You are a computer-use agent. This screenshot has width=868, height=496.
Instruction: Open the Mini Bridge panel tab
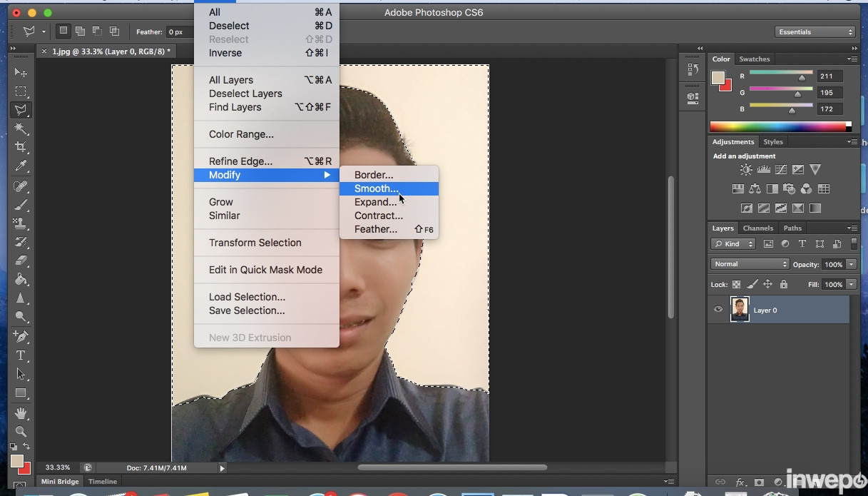tap(60, 482)
